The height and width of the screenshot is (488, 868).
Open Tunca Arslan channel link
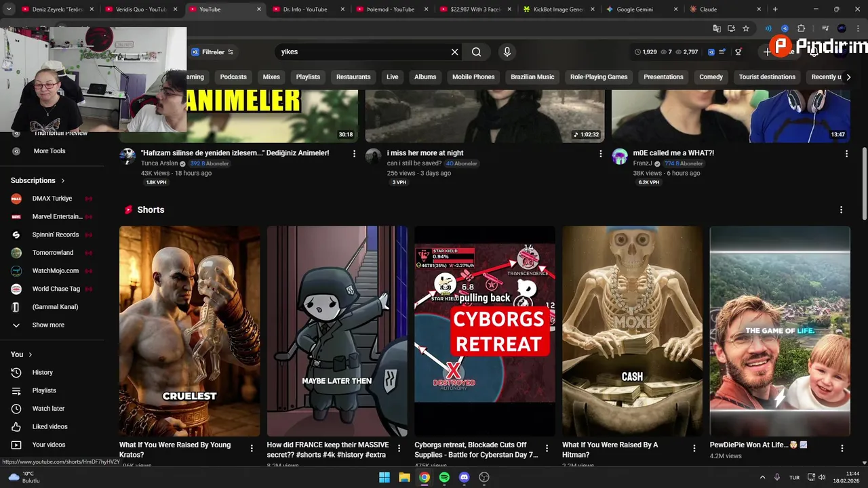(159, 163)
